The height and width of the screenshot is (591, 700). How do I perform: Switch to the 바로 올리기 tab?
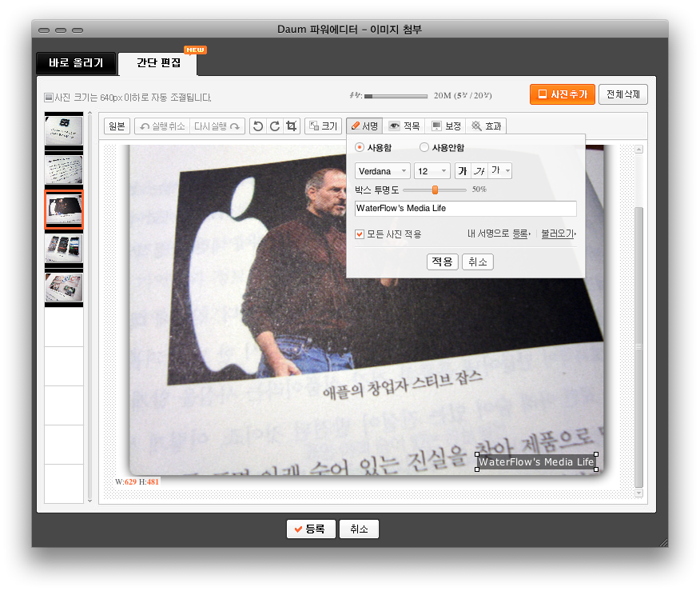pos(76,63)
